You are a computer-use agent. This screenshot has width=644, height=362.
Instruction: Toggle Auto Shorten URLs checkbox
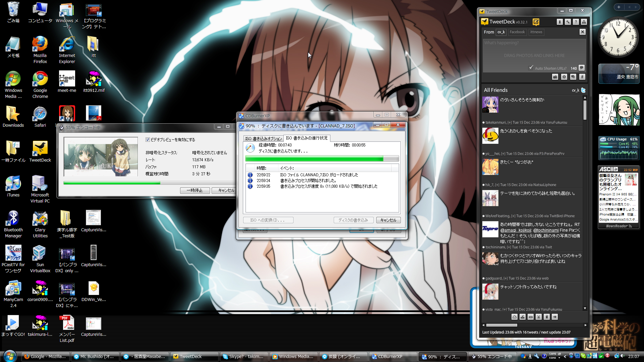531,68
